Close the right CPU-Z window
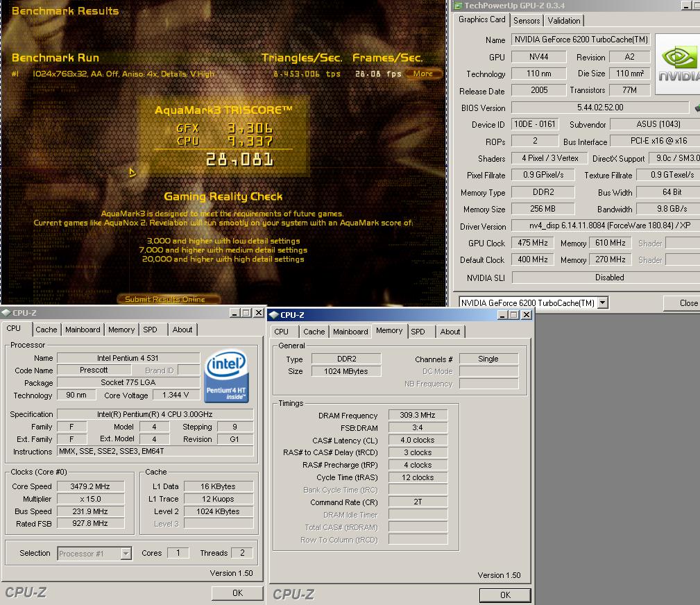 [527, 315]
